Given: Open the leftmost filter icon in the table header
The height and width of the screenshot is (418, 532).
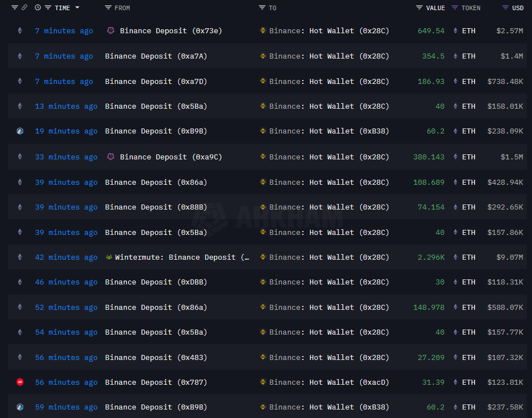Looking at the screenshot, I should [15, 7].
